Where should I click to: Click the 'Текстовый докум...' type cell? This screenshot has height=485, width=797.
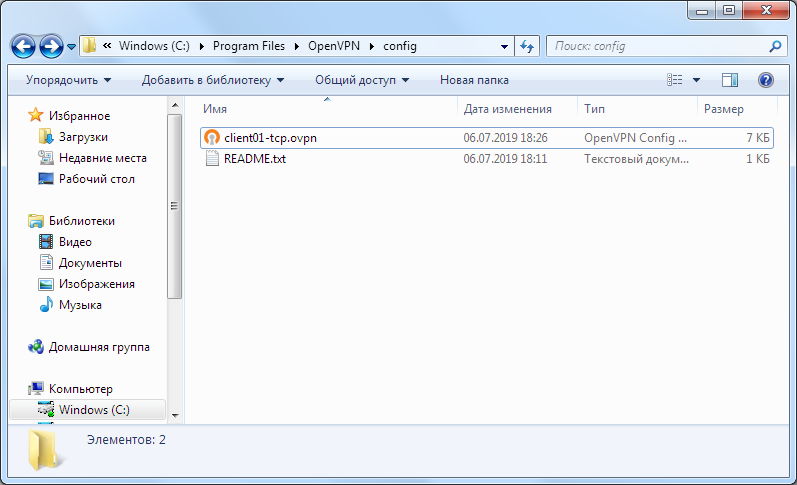[636, 159]
